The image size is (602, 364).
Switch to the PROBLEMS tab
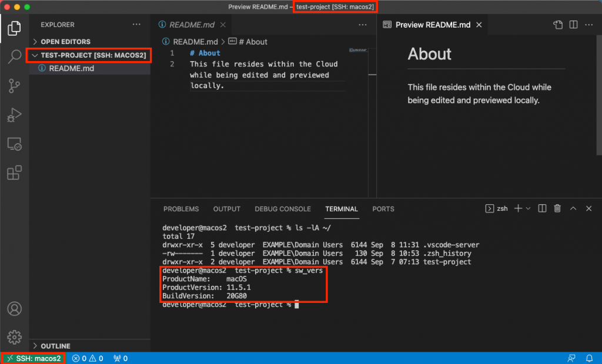[180, 208]
